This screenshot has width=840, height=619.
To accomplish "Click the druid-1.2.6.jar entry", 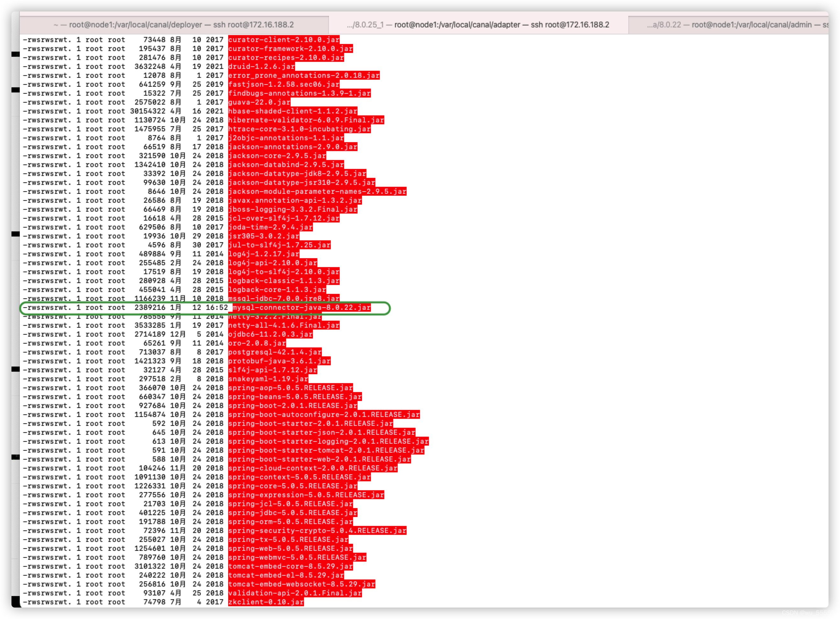I will 261,66.
